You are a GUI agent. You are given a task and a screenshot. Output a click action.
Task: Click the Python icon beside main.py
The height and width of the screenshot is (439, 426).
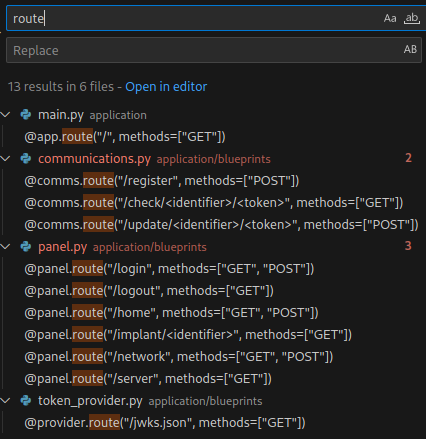coord(26,115)
